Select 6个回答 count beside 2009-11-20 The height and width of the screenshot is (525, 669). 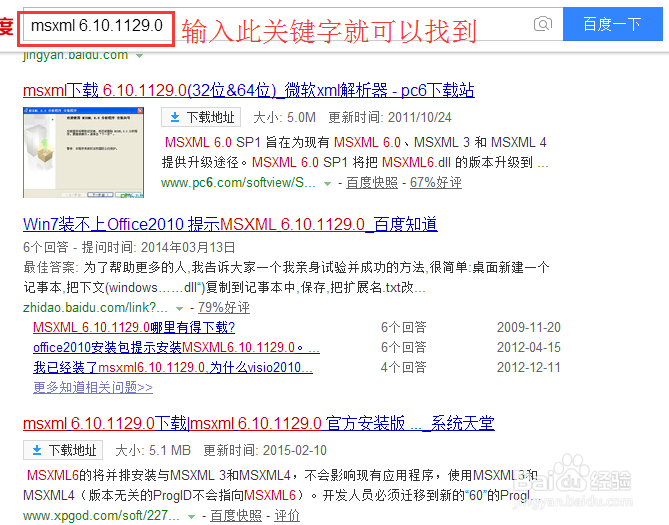pos(403,327)
